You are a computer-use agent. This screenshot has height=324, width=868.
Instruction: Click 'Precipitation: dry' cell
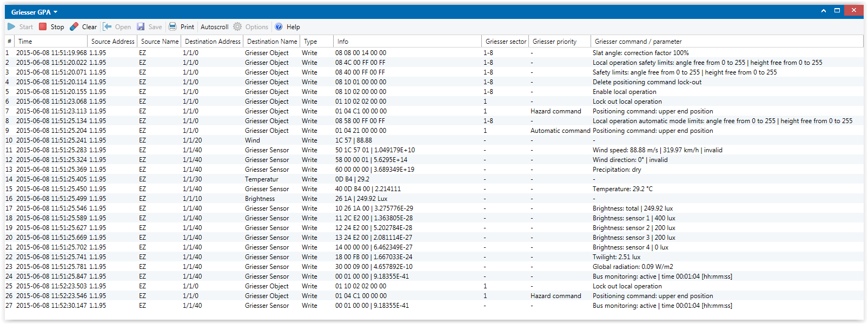coord(617,170)
